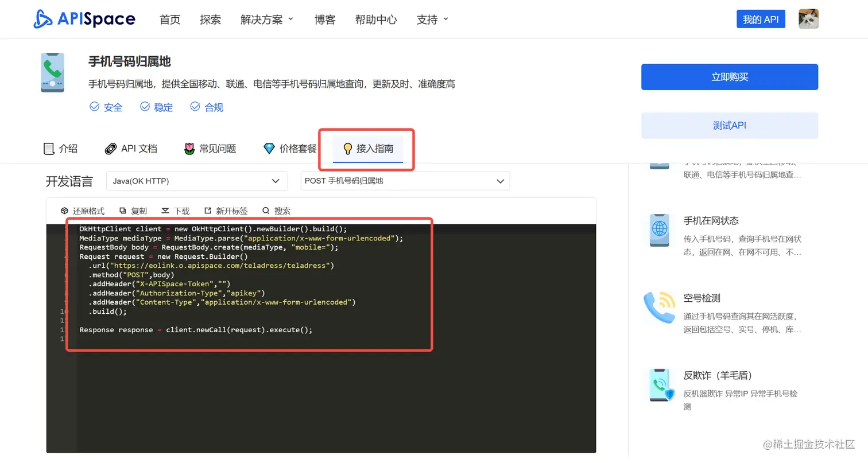Click the 我的 API button
Viewport: 868px width, 463px height.
click(761, 19)
